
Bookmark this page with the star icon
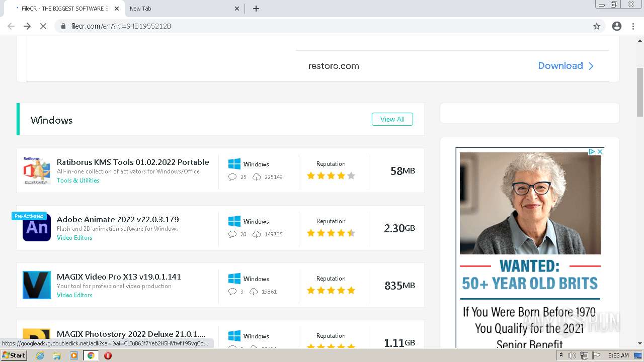tap(597, 26)
